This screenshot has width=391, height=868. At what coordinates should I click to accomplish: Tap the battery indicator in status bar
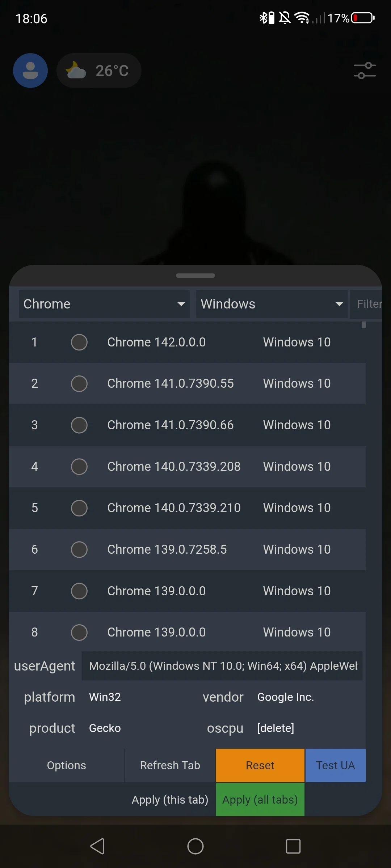coord(363,18)
